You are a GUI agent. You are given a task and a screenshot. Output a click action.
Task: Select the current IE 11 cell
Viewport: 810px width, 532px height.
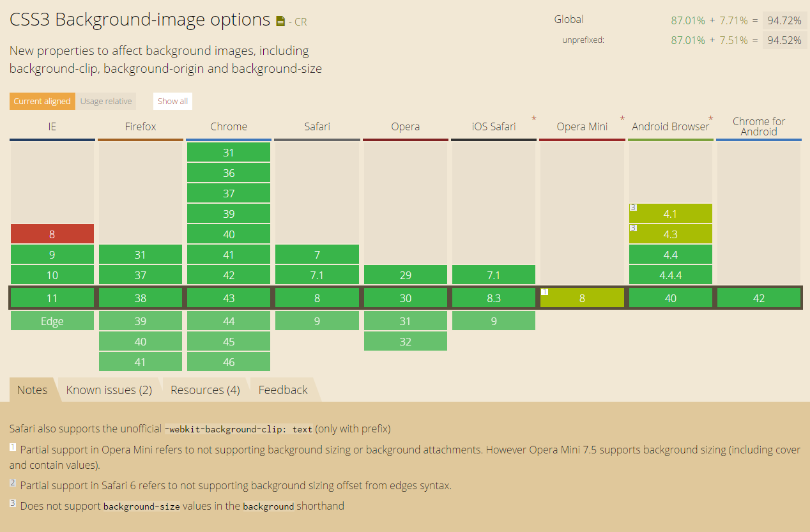(x=52, y=298)
